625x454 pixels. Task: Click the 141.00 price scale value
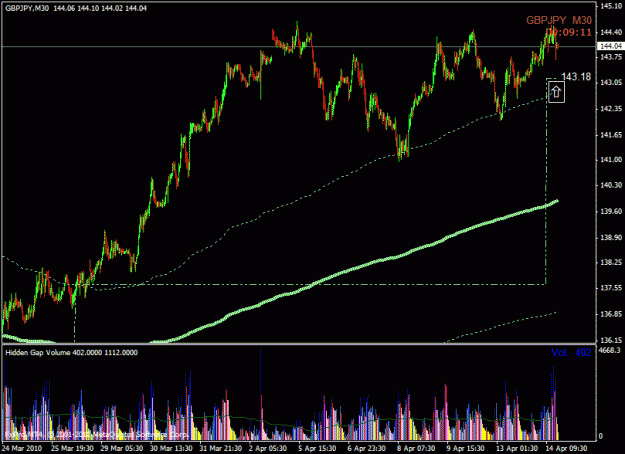[611, 160]
